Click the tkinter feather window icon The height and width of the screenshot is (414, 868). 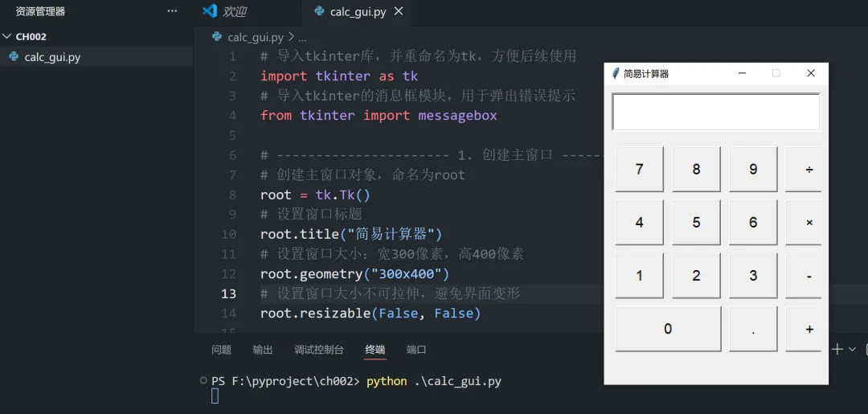[x=615, y=73]
